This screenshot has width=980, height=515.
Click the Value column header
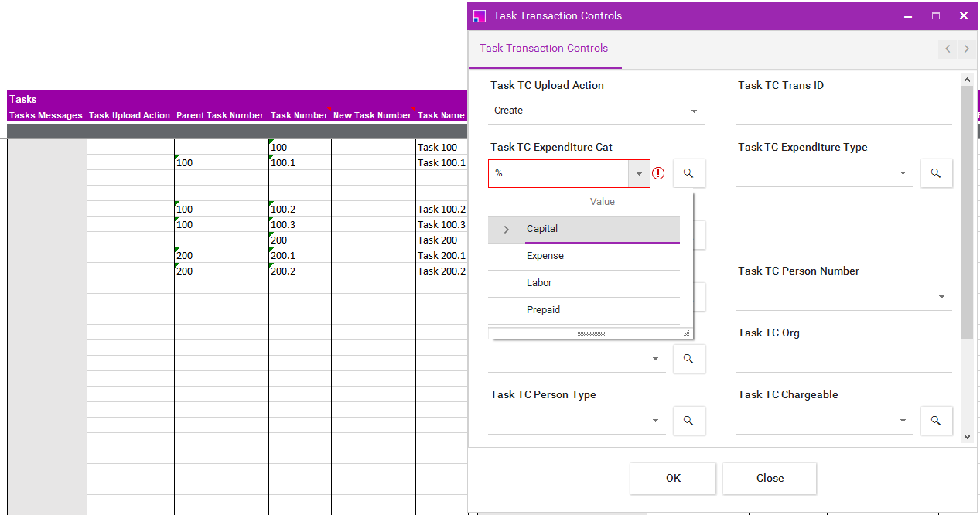[603, 201]
